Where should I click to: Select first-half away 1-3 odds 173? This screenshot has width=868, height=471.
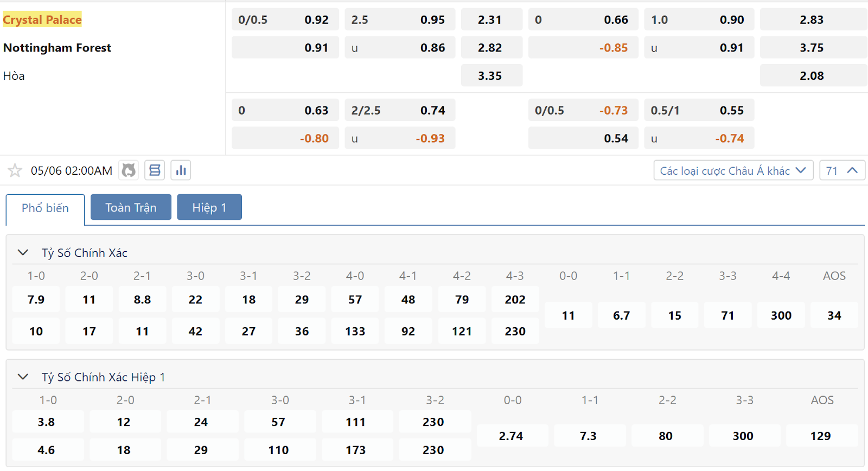[x=357, y=450]
